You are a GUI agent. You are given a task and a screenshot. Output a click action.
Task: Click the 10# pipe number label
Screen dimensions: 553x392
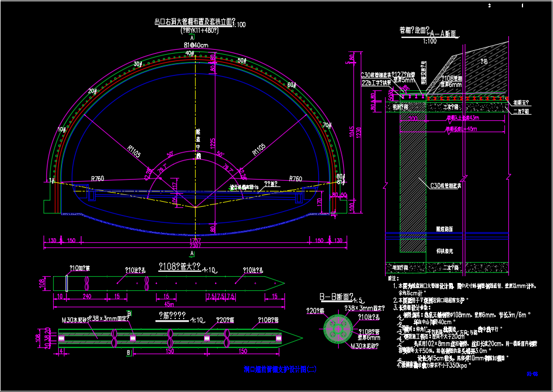click(62, 129)
